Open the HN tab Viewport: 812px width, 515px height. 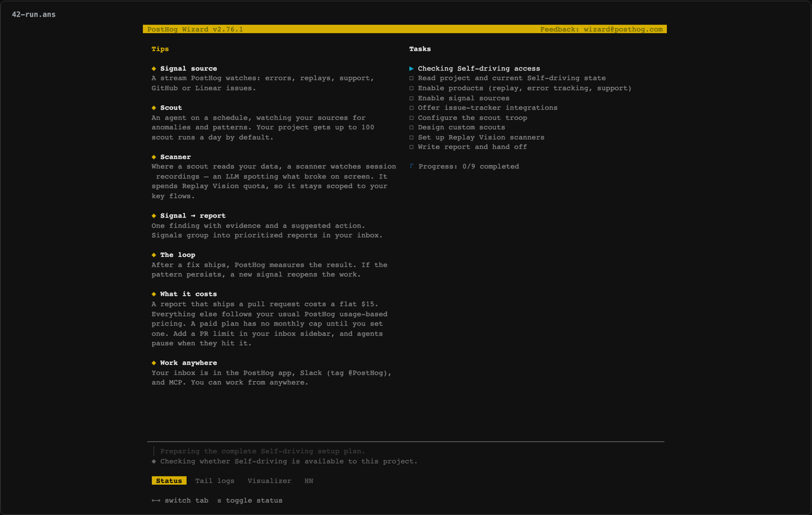click(x=309, y=481)
